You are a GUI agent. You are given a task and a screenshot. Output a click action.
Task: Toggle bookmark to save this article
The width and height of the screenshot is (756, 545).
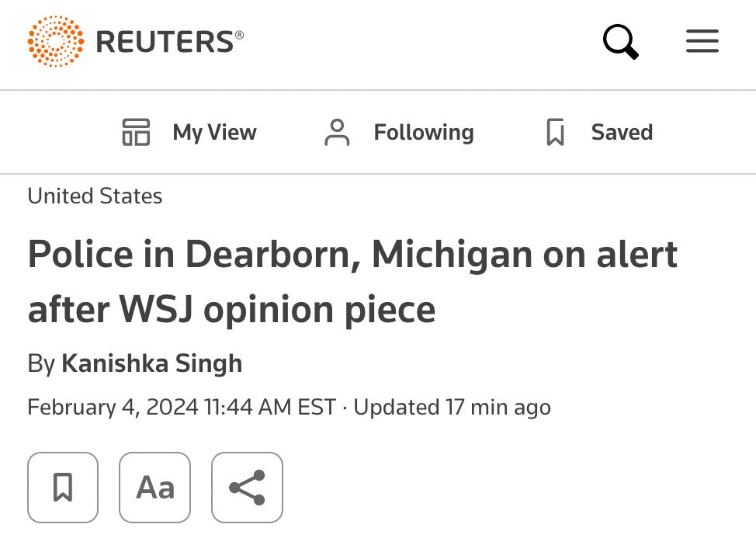(x=63, y=488)
